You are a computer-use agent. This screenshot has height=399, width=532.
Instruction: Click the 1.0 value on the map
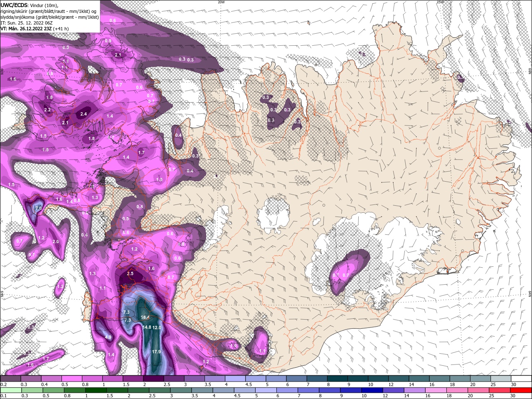click(159, 180)
